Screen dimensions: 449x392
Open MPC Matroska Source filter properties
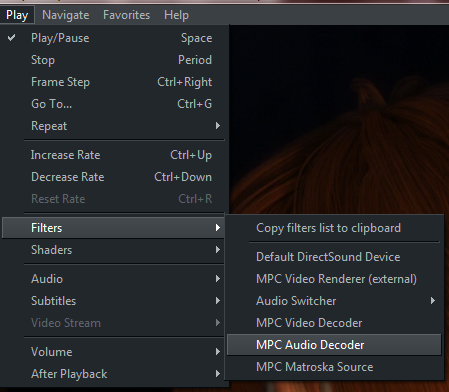(334, 367)
